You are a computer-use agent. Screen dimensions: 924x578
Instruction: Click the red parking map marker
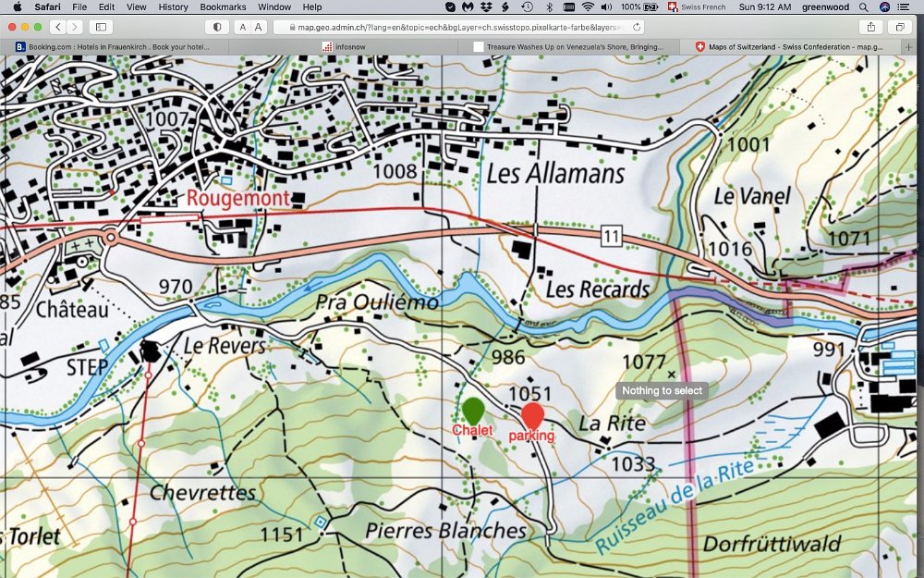532,415
